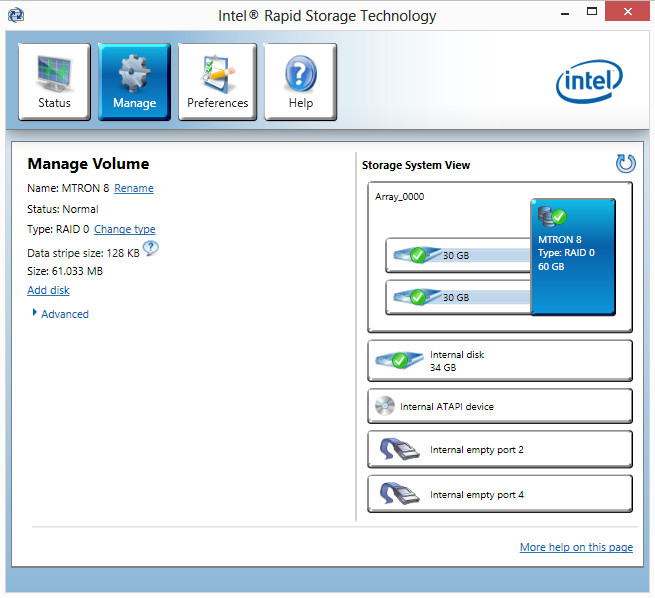
Task: Click the Change type link
Action: [124, 229]
